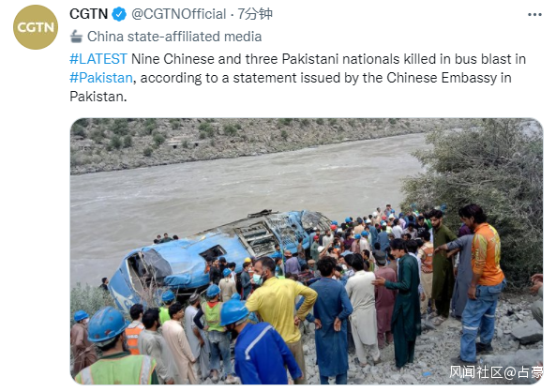Click the blue verified badge next to CGTN
The height and width of the screenshot is (392, 556).
coord(119,14)
